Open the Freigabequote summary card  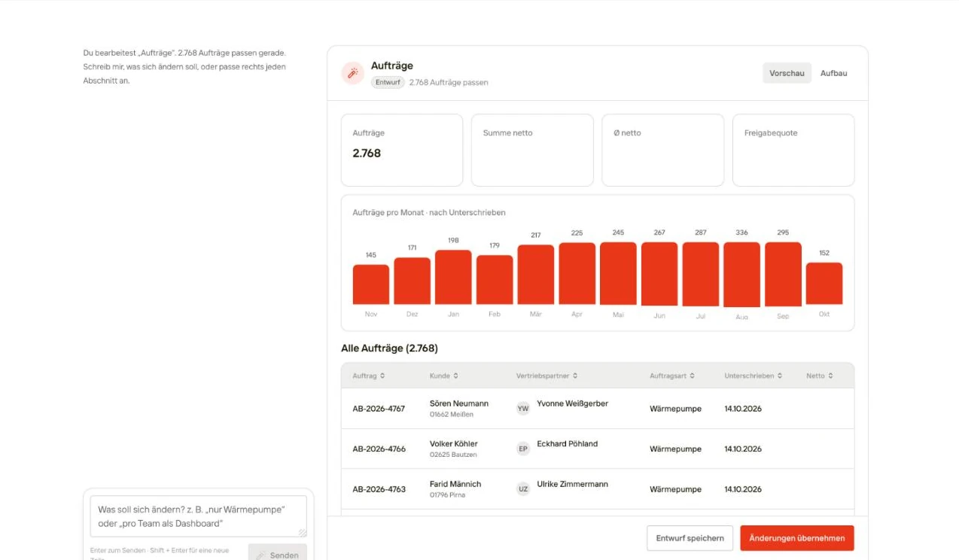793,150
